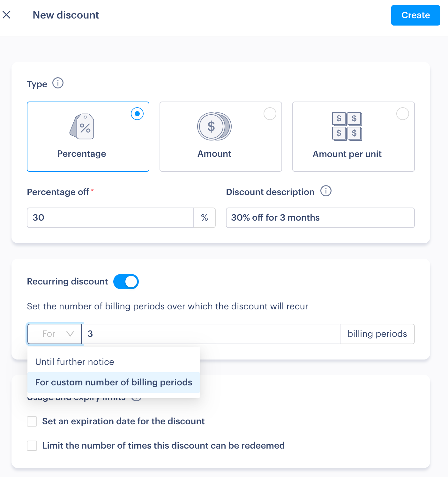
Task: Click the Create button
Action: [415, 15]
